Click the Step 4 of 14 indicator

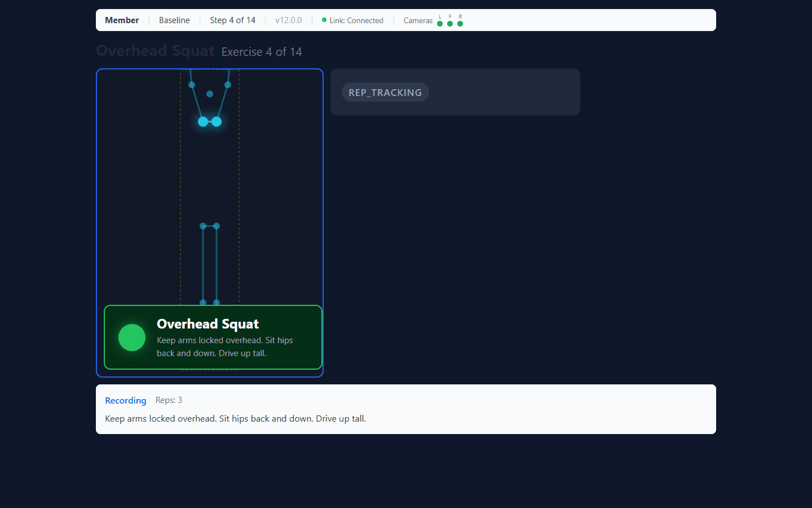[x=233, y=20]
